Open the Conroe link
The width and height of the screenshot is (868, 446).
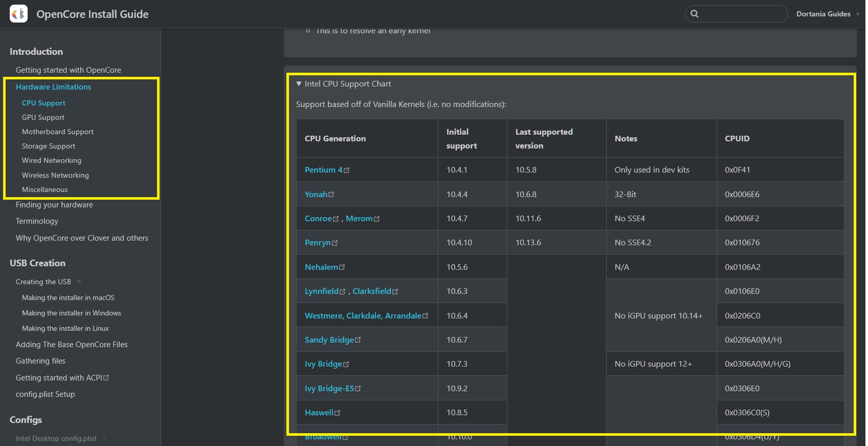318,219
